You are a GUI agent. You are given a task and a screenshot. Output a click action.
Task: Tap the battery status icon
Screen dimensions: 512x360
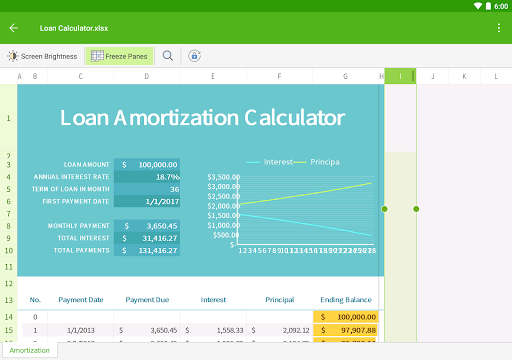coord(488,6)
